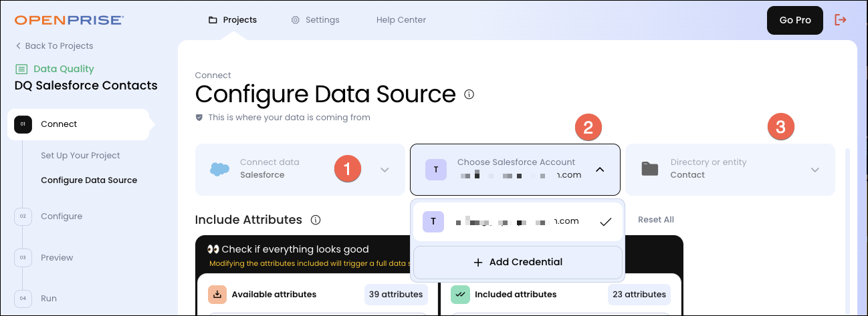Click the Openprise logo

pos(70,20)
